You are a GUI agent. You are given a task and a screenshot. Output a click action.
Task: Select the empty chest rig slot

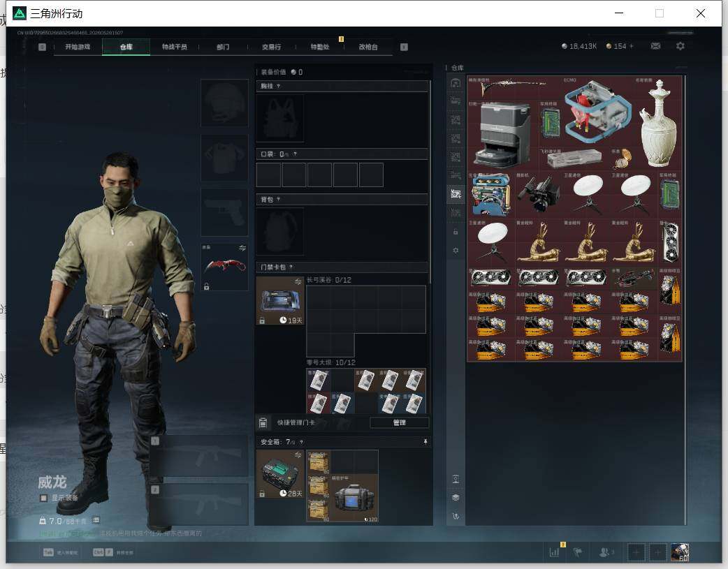(280, 119)
